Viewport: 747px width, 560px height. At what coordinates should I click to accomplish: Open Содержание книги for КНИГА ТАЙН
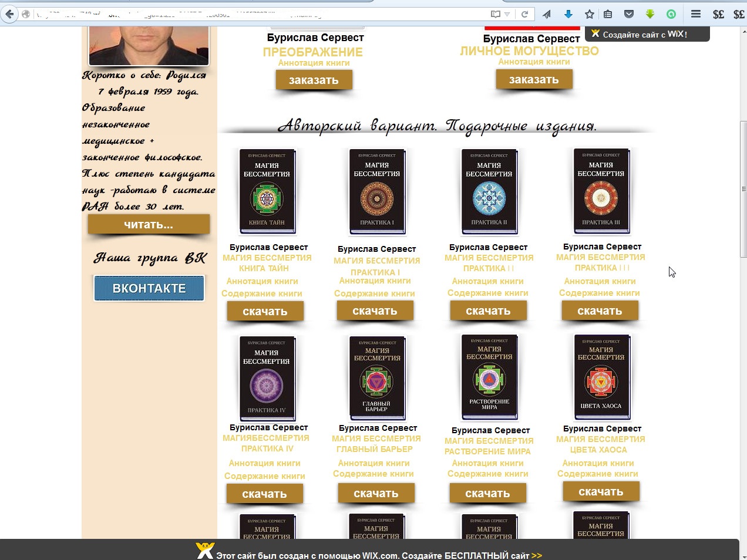[261, 294]
